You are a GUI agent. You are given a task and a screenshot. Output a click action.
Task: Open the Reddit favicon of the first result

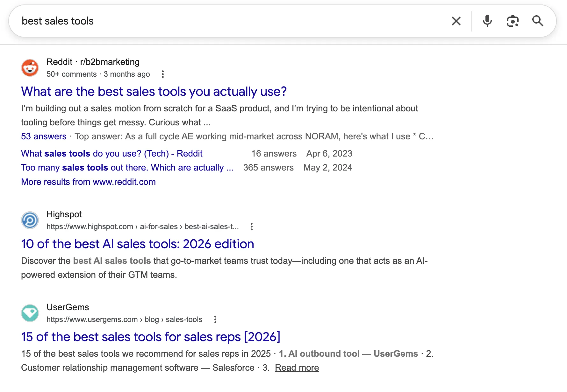[x=30, y=68]
